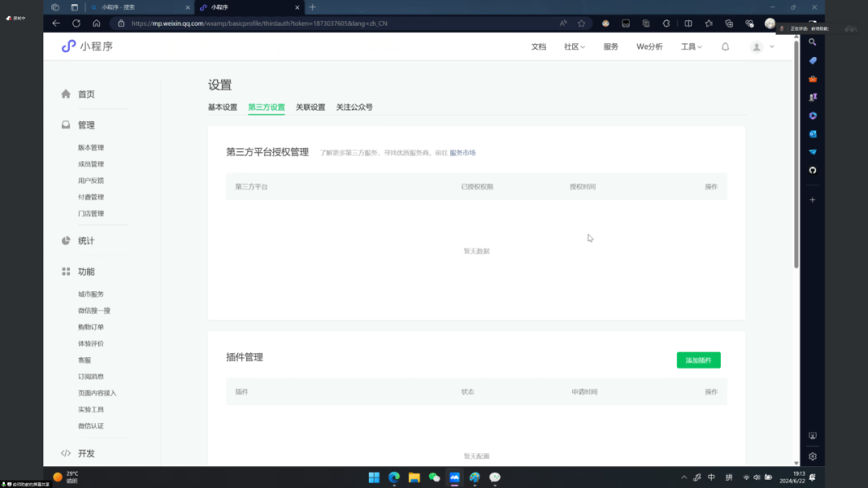
Task: Open 体验评价 in the sidebar
Action: coord(91,343)
